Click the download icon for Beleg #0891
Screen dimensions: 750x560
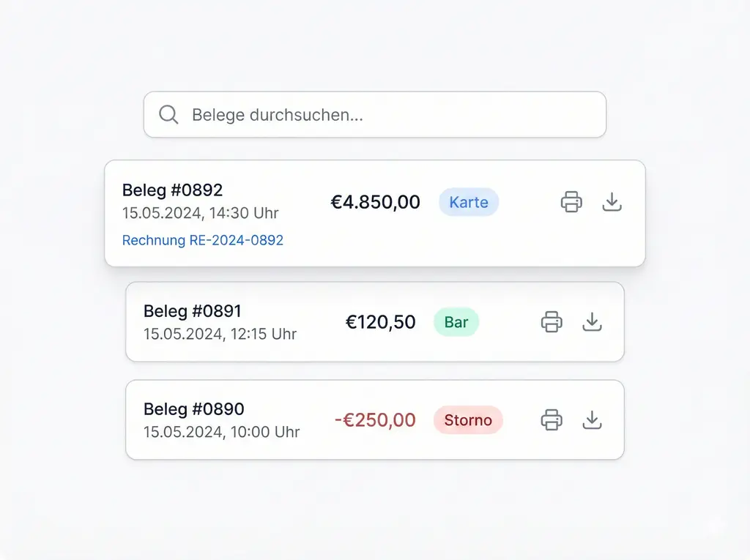(x=592, y=322)
